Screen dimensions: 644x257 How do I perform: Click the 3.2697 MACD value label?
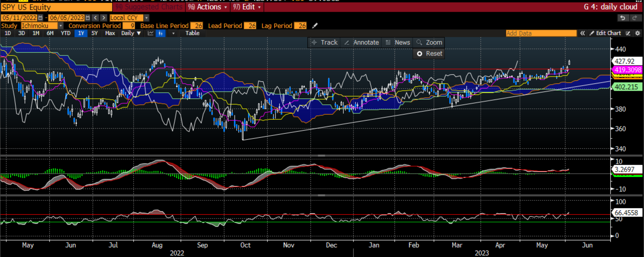(x=627, y=169)
